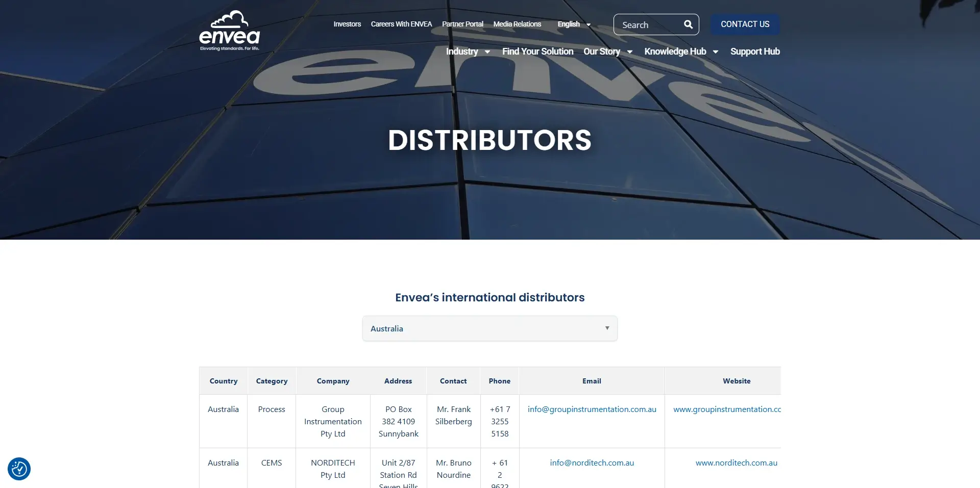The height and width of the screenshot is (488, 980).
Task: Click the Category column header
Action: (272, 381)
